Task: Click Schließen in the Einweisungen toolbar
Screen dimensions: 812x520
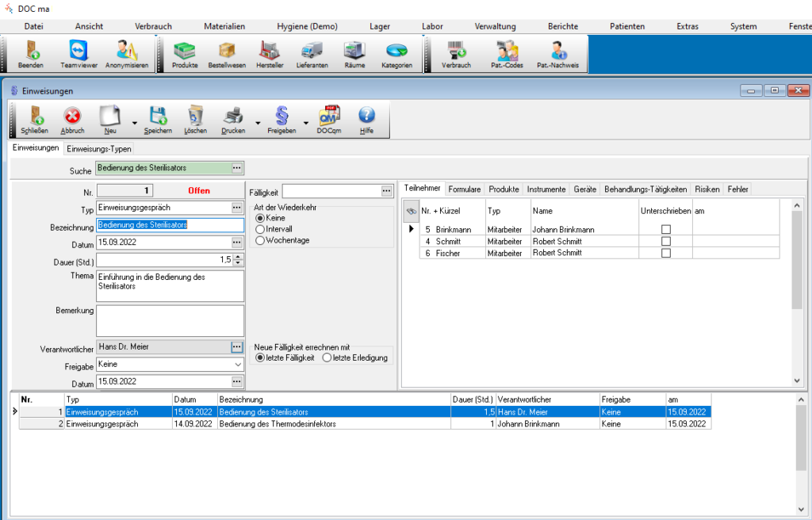Action: point(35,120)
